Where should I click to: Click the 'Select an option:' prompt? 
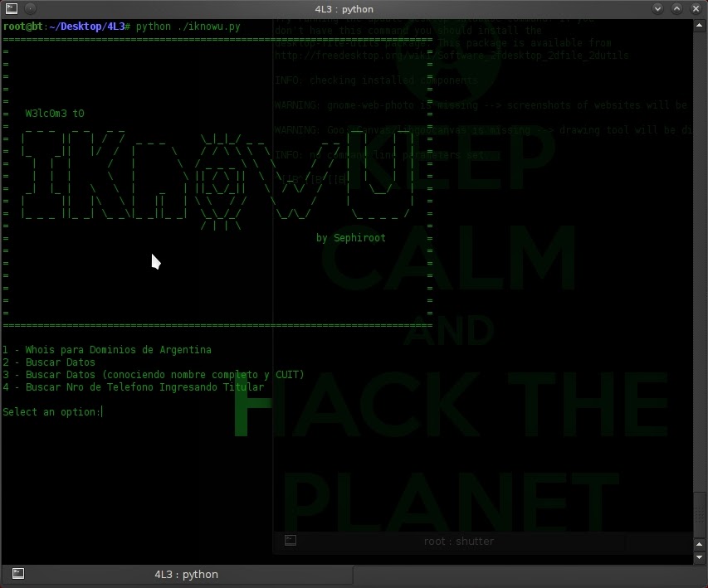(51, 412)
